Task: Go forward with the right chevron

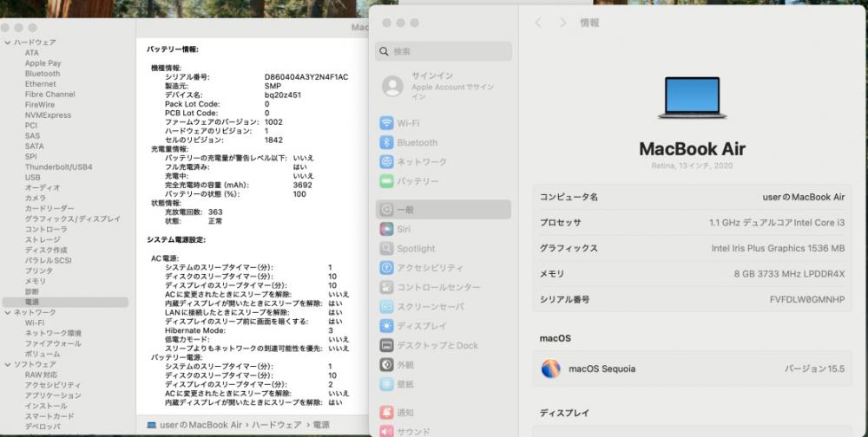Action: tap(563, 23)
